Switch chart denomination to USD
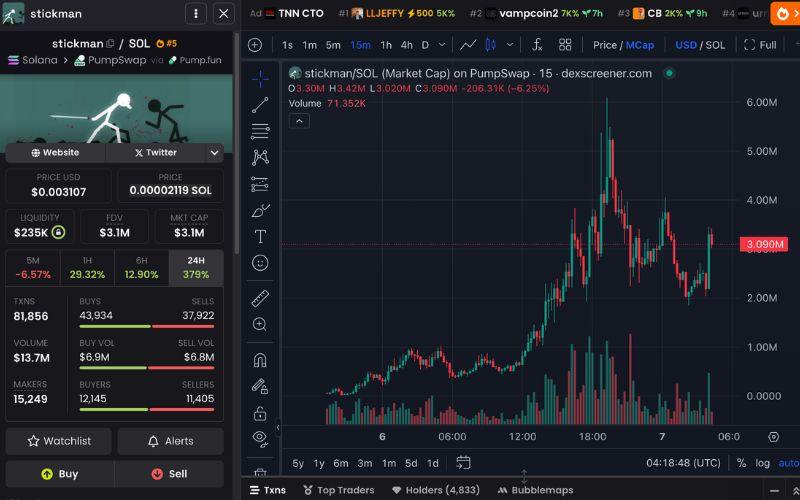The height and width of the screenshot is (500, 800). click(x=686, y=45)
